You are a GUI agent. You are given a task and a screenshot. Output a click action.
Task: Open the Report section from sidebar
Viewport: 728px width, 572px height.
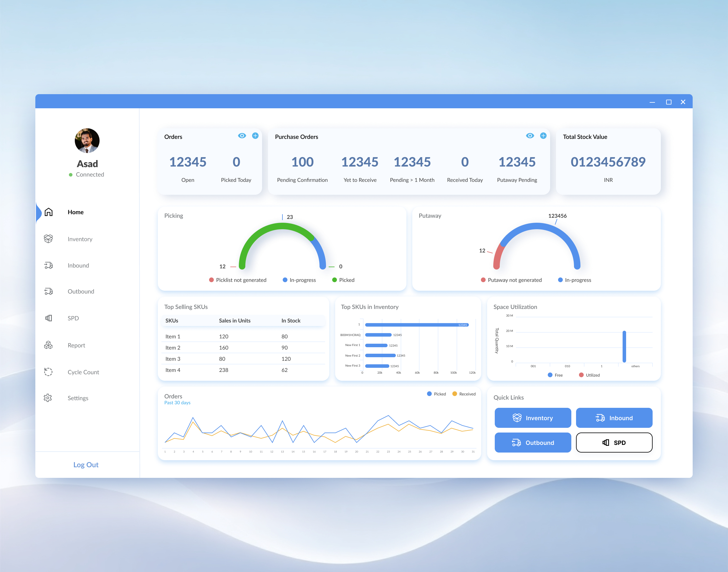pos(76,345)
